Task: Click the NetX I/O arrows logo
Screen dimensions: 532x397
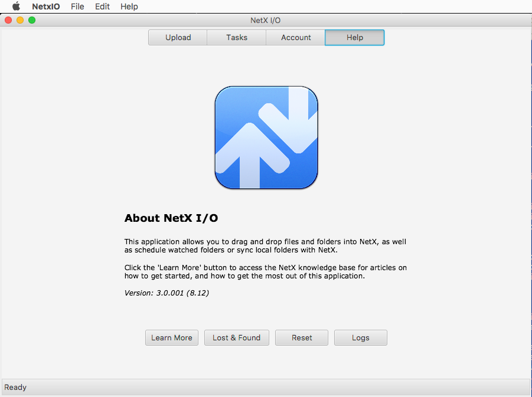Action: click(266, 137)
